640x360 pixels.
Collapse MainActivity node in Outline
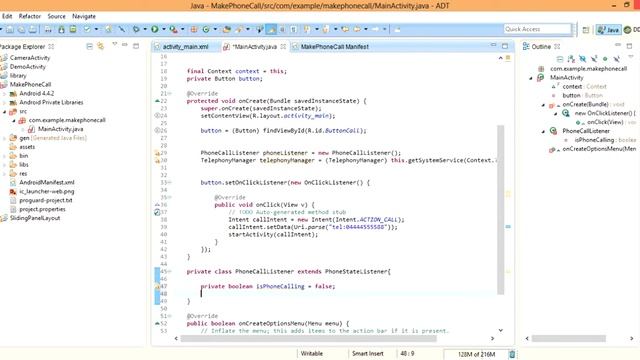point(531,78)
